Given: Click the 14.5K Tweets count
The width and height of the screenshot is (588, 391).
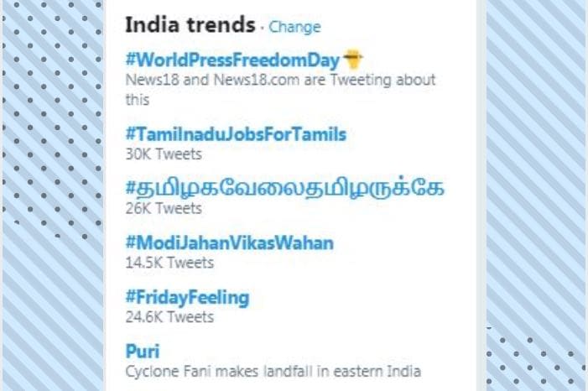Looking at the screenshot, I should [169, 263].
